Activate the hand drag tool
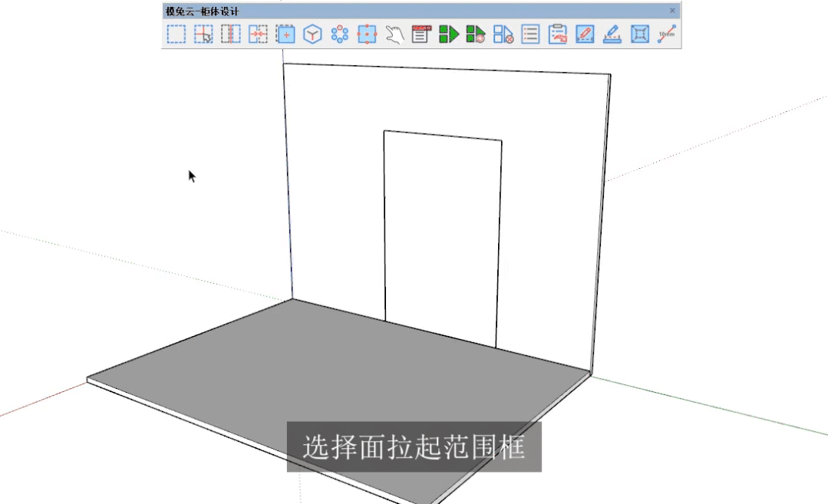 pyautogui.click(x=394, y=34)
